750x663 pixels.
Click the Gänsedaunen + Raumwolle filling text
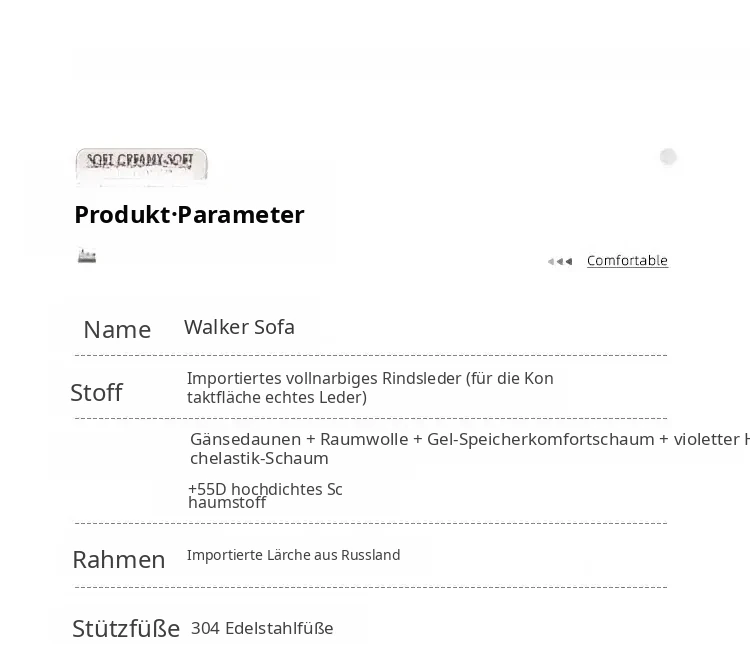[x=470, y=439]
